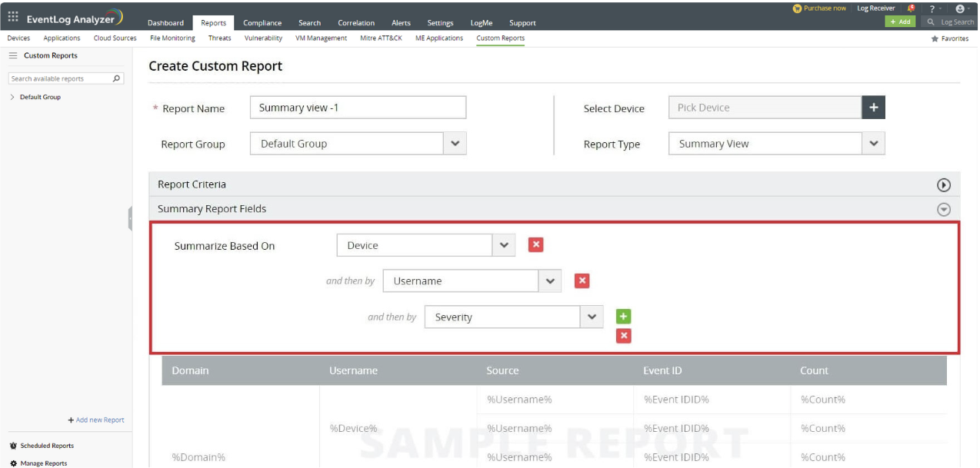Screen dimensions: 980x468
Task: Click into the Report Name field
Action: click(358, 108)
